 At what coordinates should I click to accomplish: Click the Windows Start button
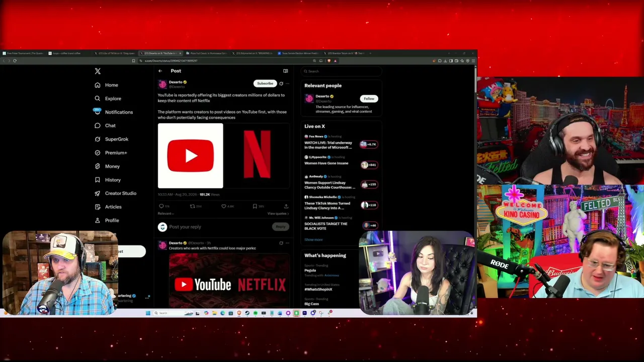[x=148, y=313]
